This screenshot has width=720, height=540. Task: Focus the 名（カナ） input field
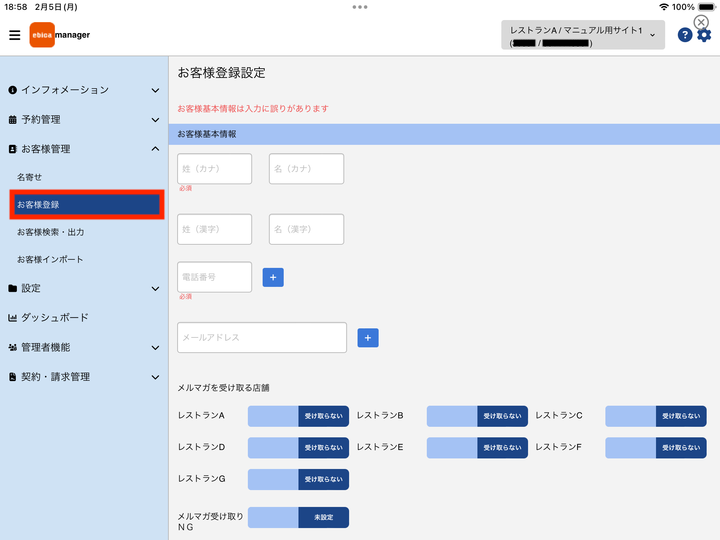click(306, 169)
